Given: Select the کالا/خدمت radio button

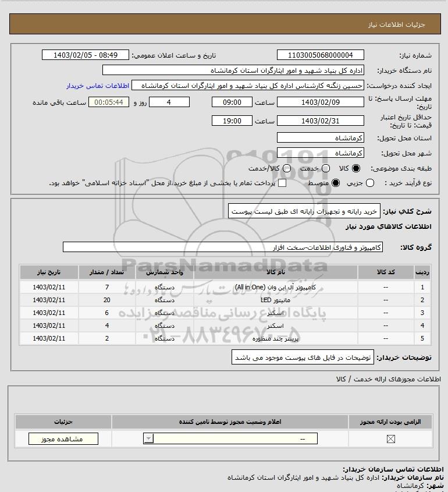Looking at the screenshot, I should [x=286, y=168].
